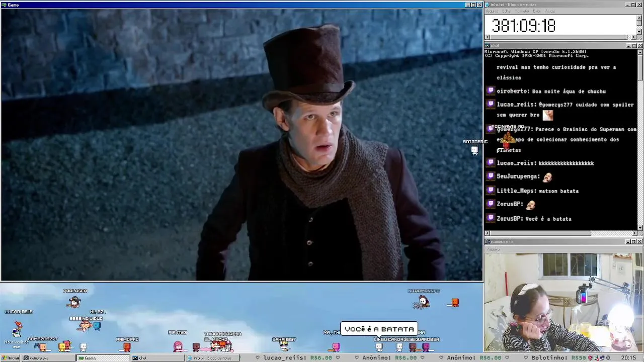Click the Notepad vertical scrollbar up arrow

pyautogui.click(x=639, y=17)
